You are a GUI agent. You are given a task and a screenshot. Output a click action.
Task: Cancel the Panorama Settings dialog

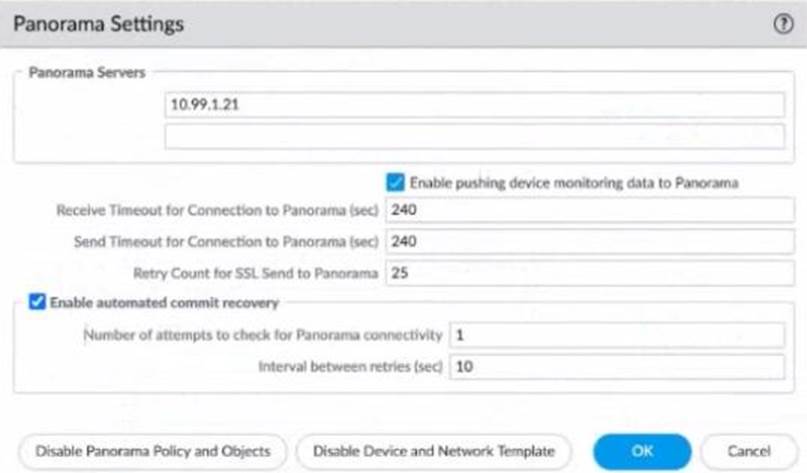(x=749, y=451)
